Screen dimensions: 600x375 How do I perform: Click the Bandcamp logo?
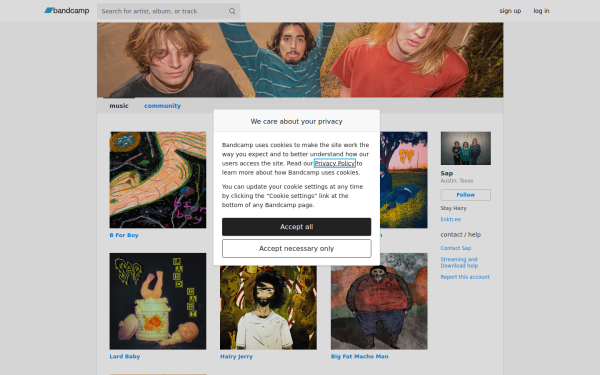pyautogui.click(x=67, y=11)
